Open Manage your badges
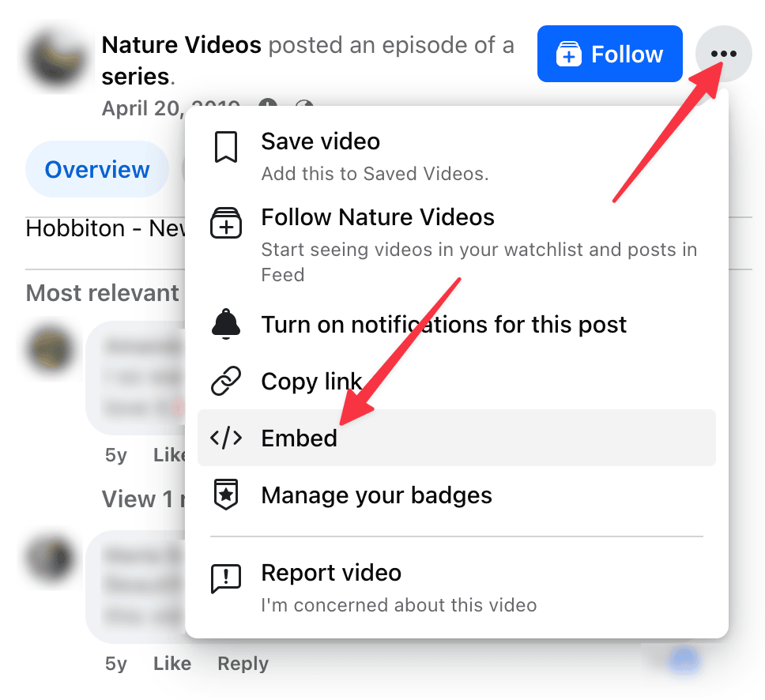Viewport: 765px width, 700px height. point(457,495)
